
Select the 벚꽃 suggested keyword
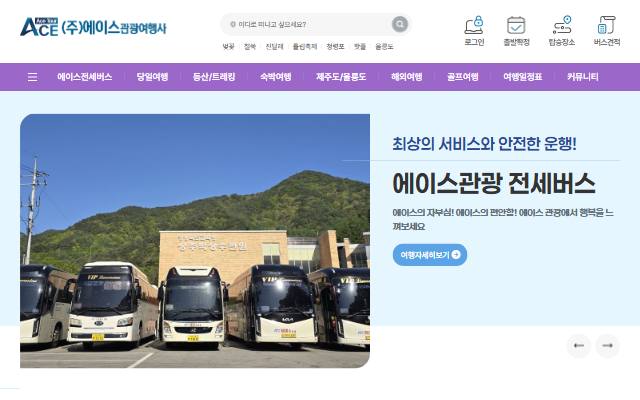pos(228,47)
